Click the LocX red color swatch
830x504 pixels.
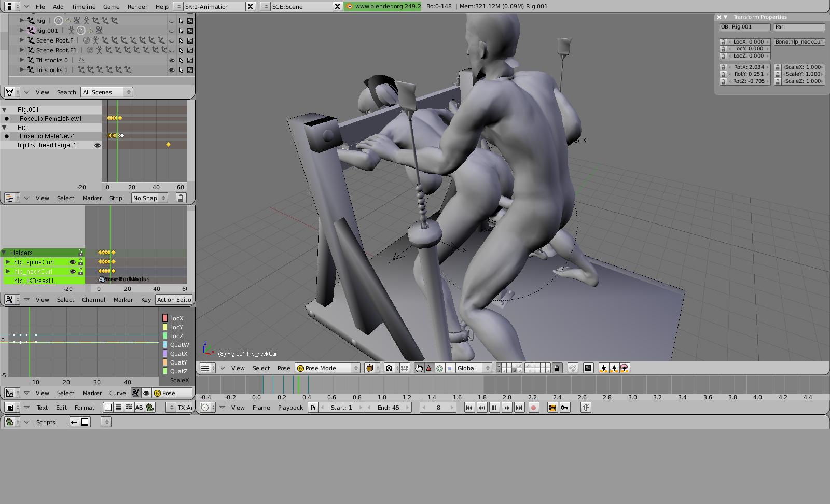pos(165,318)
